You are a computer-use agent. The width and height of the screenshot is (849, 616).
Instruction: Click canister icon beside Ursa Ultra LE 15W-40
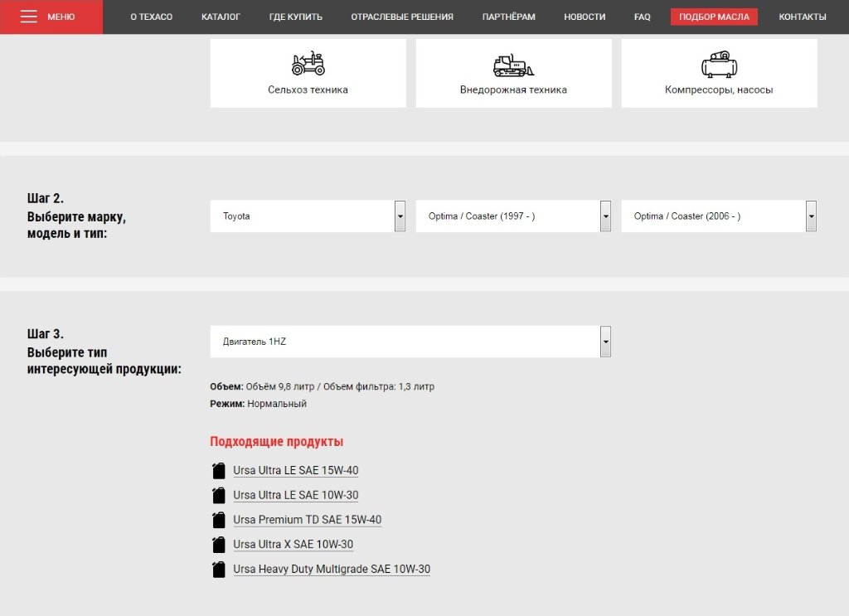(x=219, y=471)
